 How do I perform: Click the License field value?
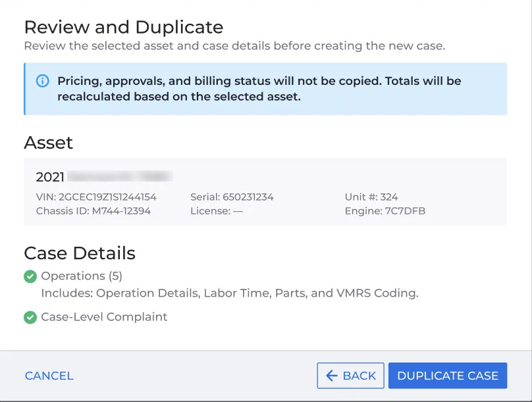click(238, 211)
